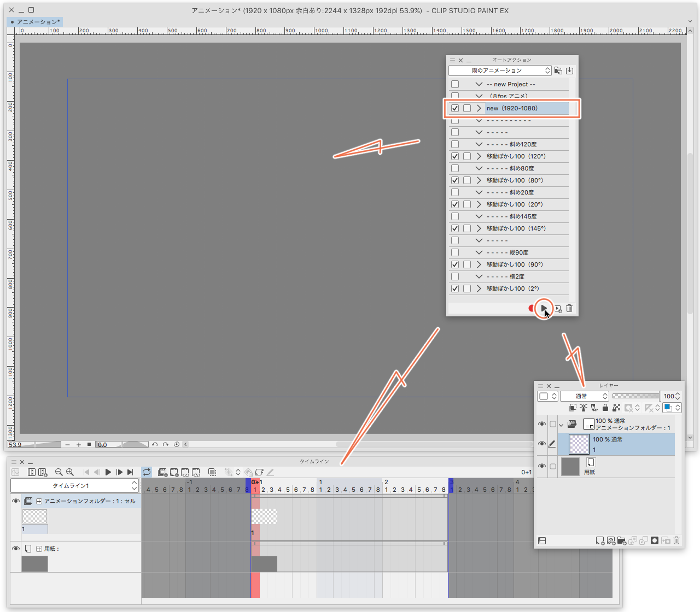Screen dimensions: 700x612
Task: Set layer as reference layer
Action: [584, 408]
